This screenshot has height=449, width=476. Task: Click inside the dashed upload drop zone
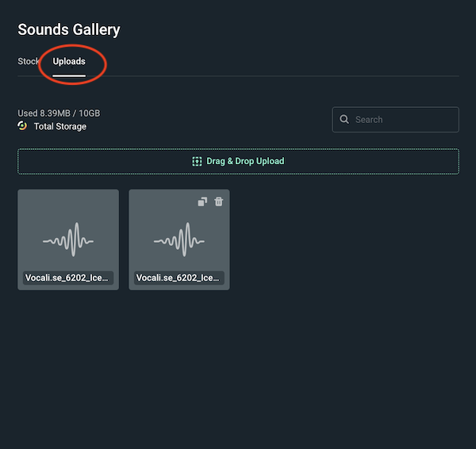357,161
